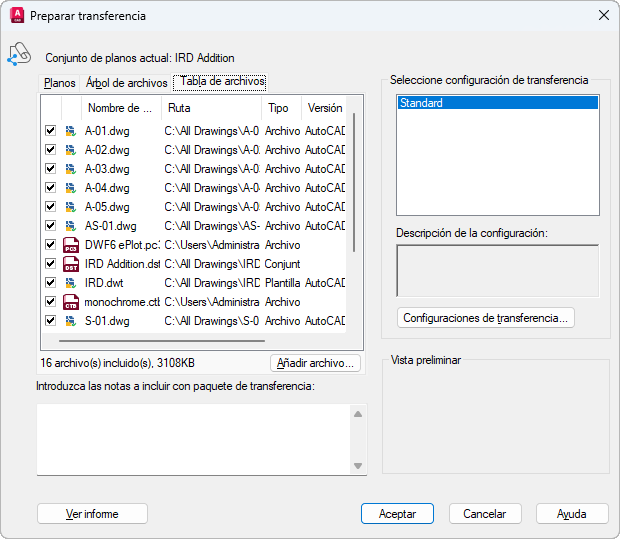Click the DWF6 ePlot PC3 file icon

point(70,245)
